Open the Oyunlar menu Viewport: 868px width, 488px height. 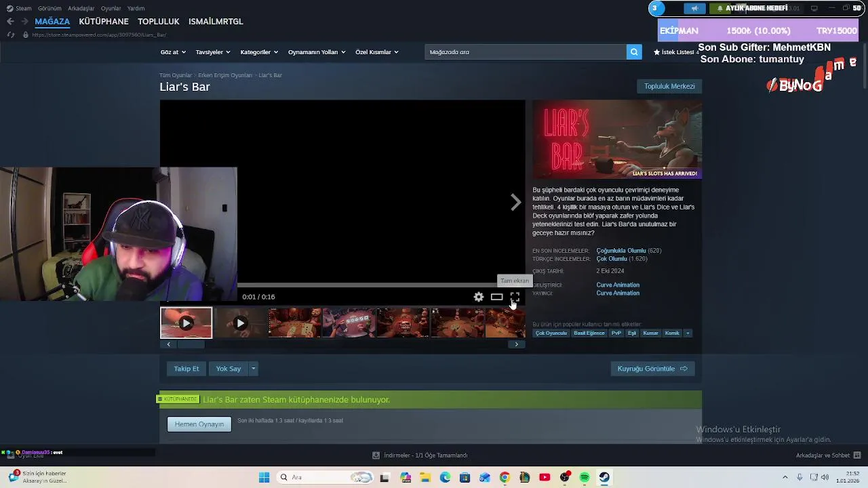click(111, 8)
